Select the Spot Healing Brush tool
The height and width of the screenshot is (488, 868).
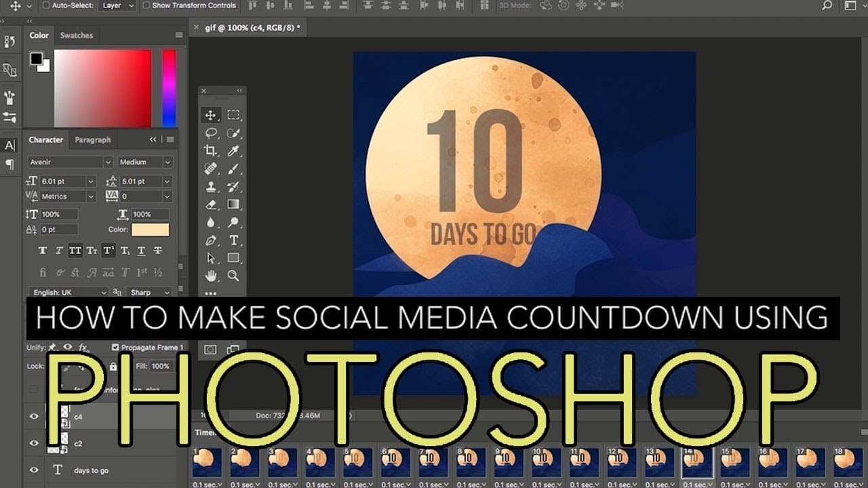point(211,168)
